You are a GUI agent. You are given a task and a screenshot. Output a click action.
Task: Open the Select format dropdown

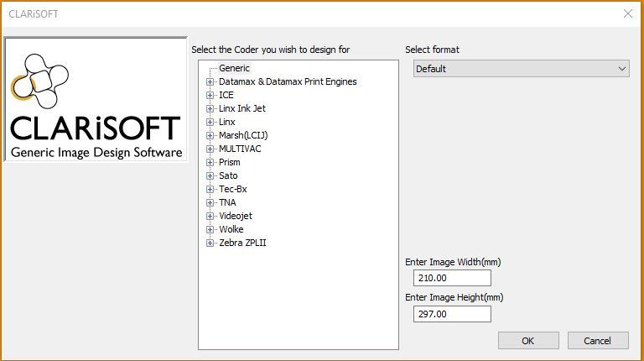point(521,69)
